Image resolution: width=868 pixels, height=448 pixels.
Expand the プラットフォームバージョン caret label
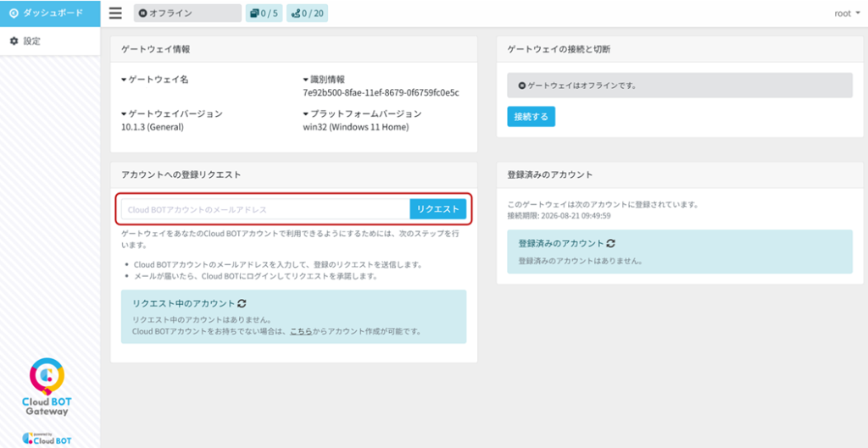pyautogui.click(x=363, y=114)
